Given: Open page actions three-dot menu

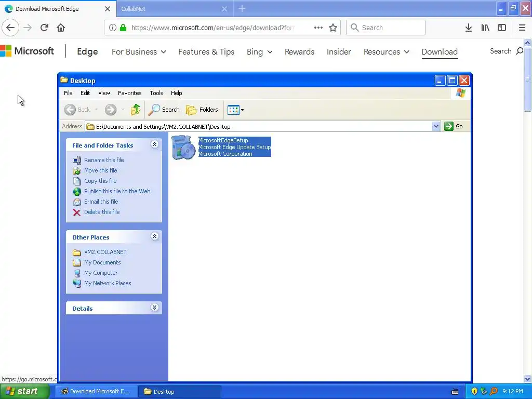Looking at the screenshot, I should tap(318, 28).
